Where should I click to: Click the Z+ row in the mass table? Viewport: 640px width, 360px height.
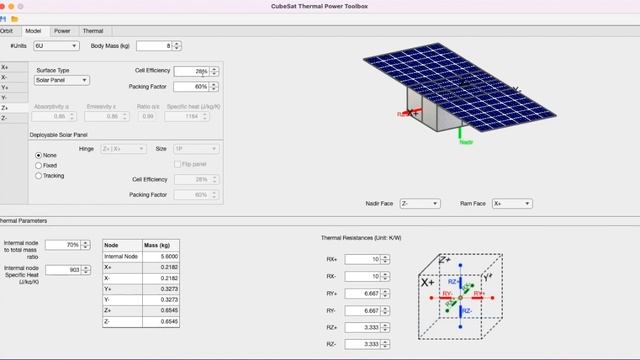141,311
